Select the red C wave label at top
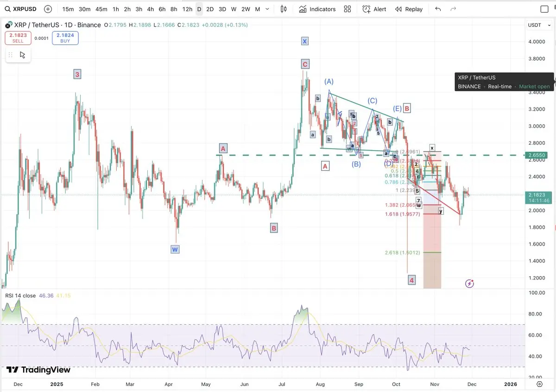Screen dimensions: 556x392 point(304,64)
